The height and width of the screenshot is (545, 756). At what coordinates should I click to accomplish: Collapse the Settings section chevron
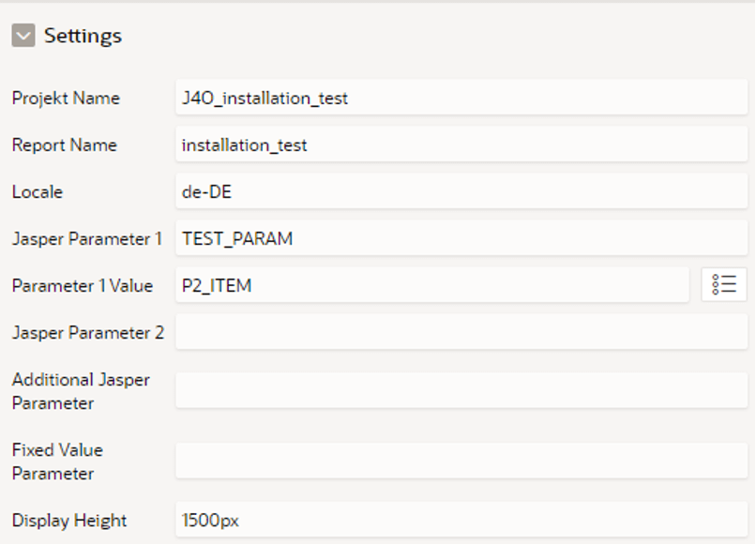(23, 36)
